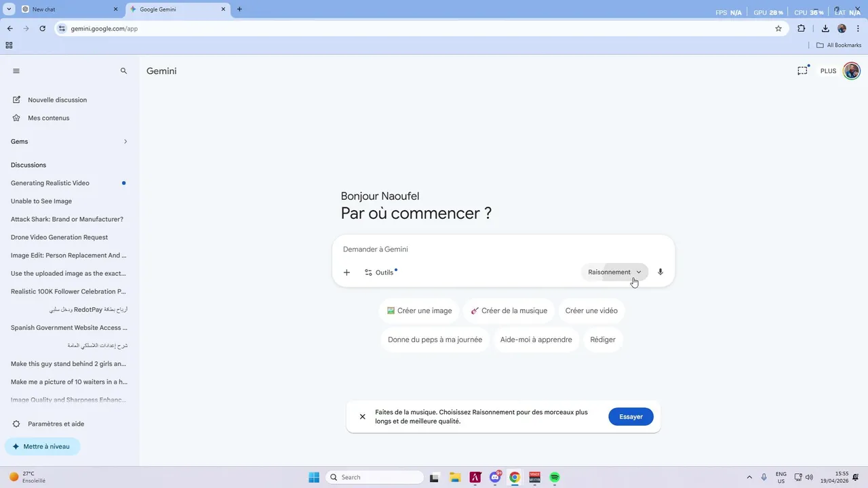
Task: Click the Gemini title label
Action: pos(161,71)
